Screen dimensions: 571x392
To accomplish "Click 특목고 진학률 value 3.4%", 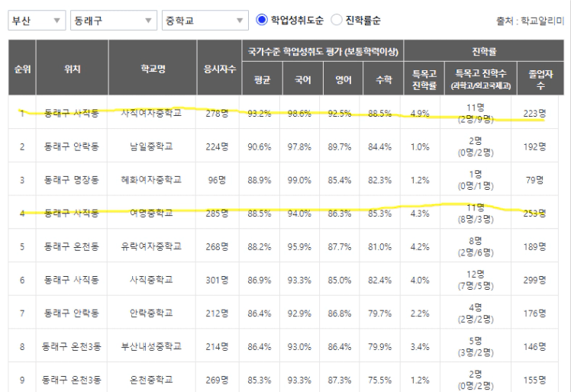I will pyautogui.click(x=420, y=347).
